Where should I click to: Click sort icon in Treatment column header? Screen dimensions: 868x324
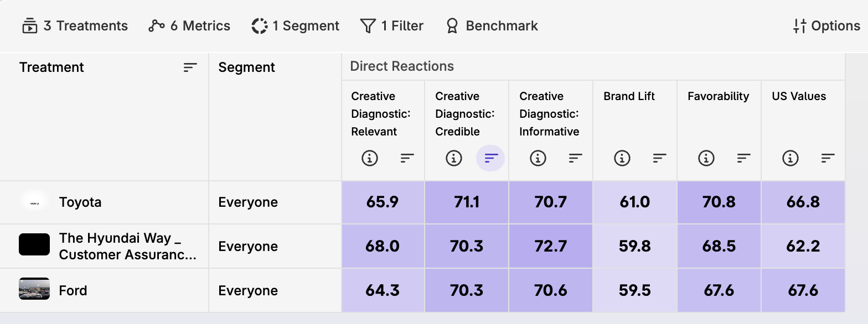click(190, 67)
